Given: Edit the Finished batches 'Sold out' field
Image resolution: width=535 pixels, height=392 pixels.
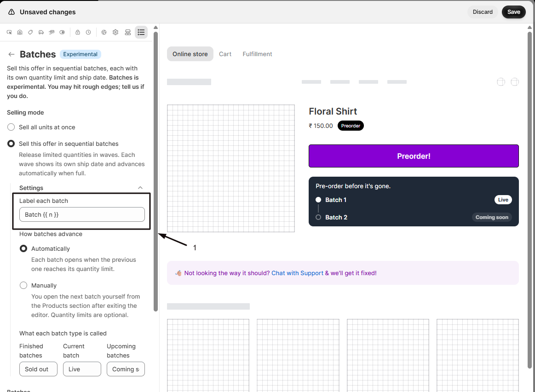Looking at the screenshot, I should [x=38, y=369].
